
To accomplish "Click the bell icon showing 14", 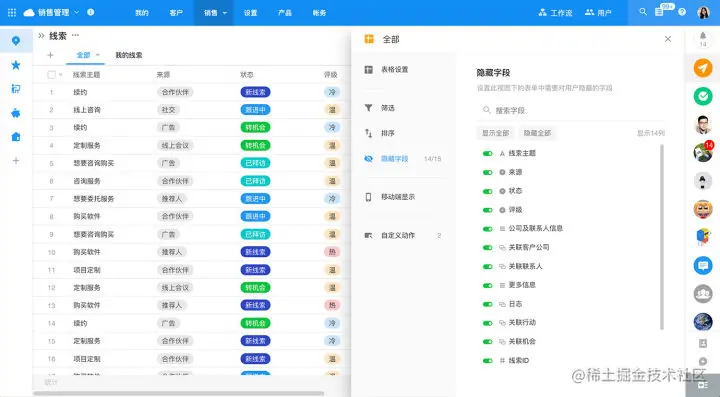I will pos(703,36).
